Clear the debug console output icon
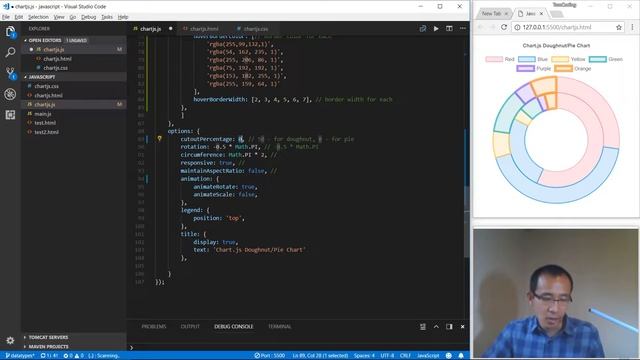The image size is (640, 360). pyautogui.click(x=423, y=327)
